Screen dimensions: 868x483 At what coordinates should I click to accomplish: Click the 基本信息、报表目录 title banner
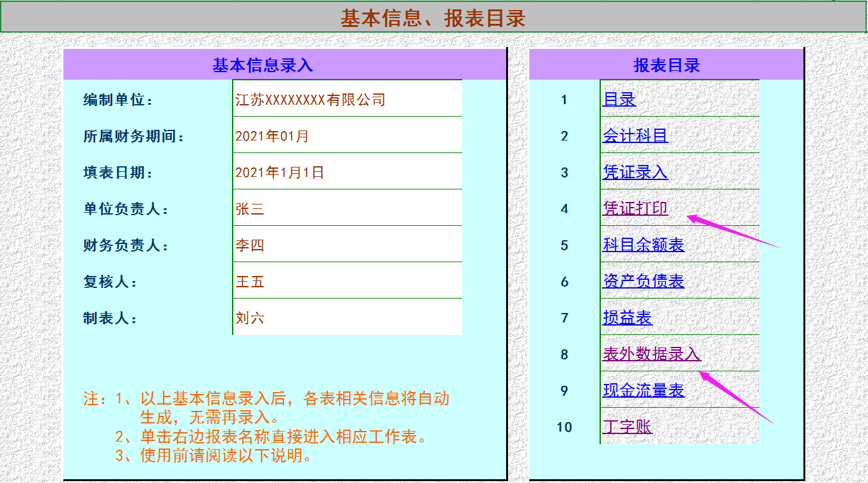pyautogui.click(x=434, y=15)
